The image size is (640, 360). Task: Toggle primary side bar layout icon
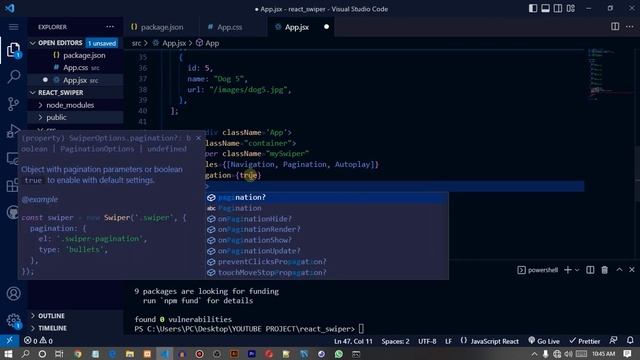tap(533, 9)
